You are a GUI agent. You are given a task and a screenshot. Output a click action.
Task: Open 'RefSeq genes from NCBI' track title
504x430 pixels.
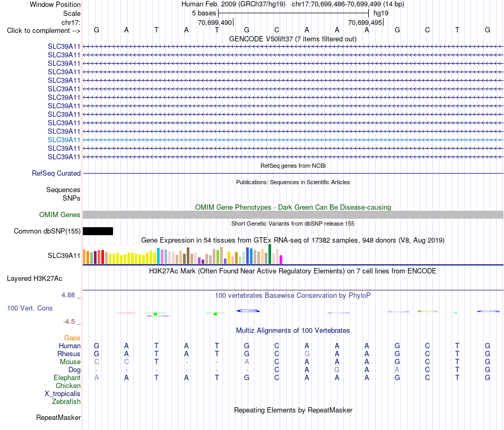293,166
